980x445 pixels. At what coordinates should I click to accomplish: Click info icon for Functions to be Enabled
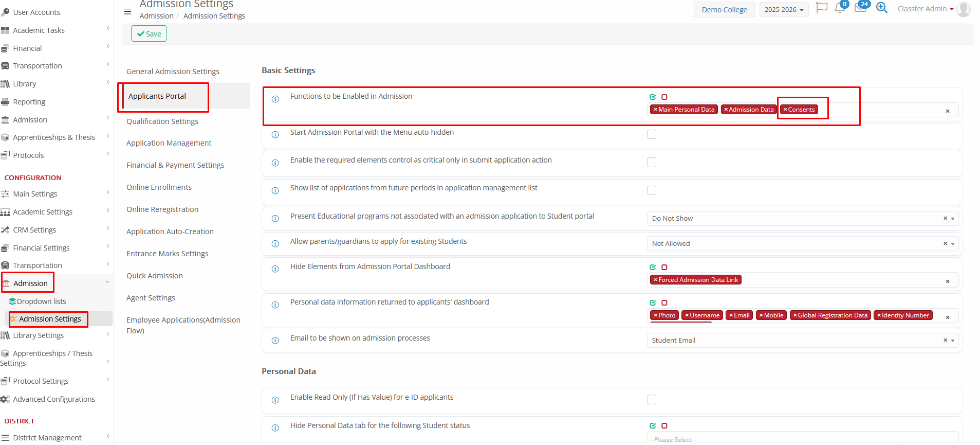pos(275,99)
